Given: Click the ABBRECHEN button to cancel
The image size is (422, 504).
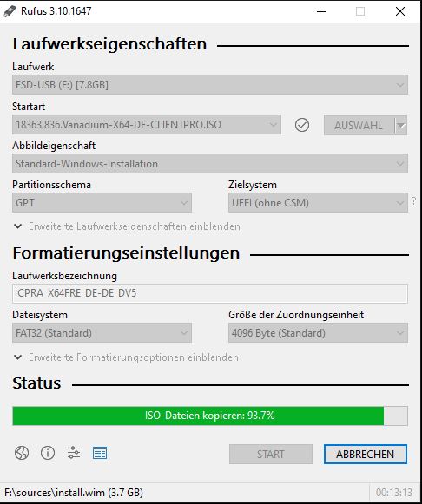Looking at the screenshot, I should click(x=366, y=455).
